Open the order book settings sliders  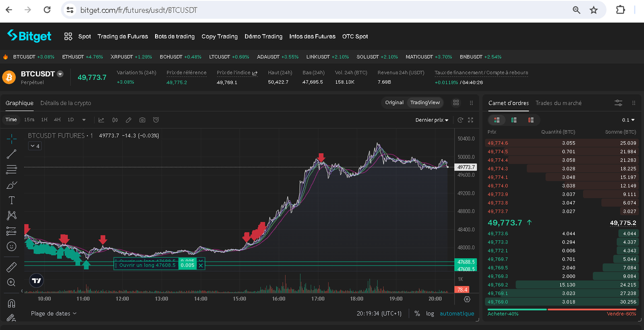pos(619,103)
